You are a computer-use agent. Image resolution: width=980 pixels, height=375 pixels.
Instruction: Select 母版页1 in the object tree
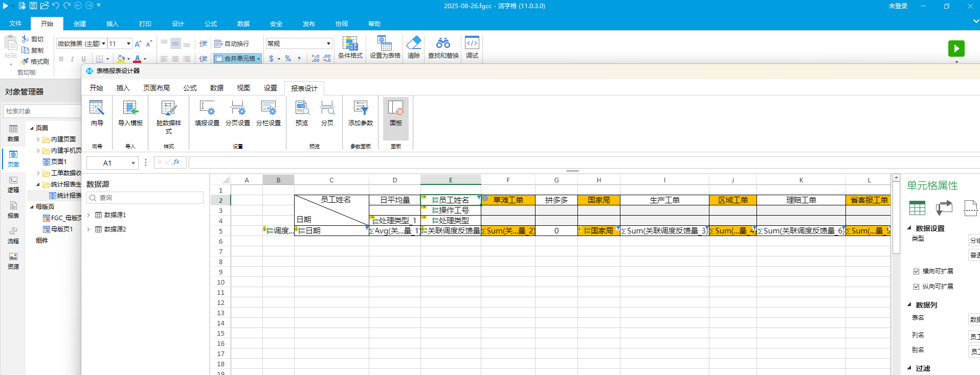coord(58,229)
